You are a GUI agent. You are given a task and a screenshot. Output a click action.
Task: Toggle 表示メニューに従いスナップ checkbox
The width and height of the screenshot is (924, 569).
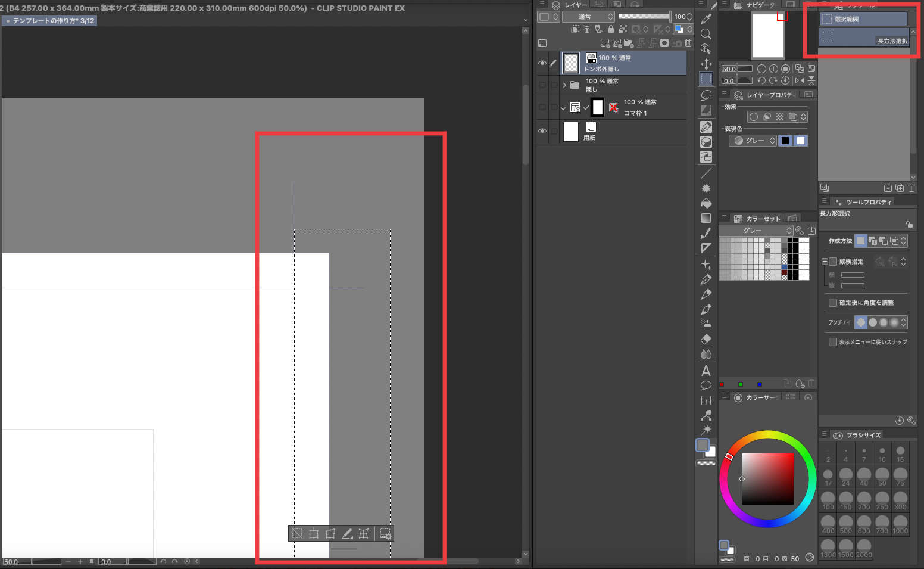pyautogui.click(x=833, y=342)
